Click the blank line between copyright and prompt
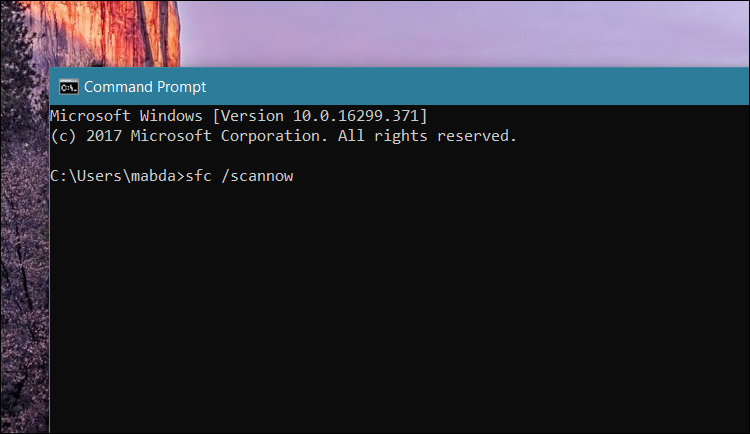The image size is (750, 434). [300, 156]
